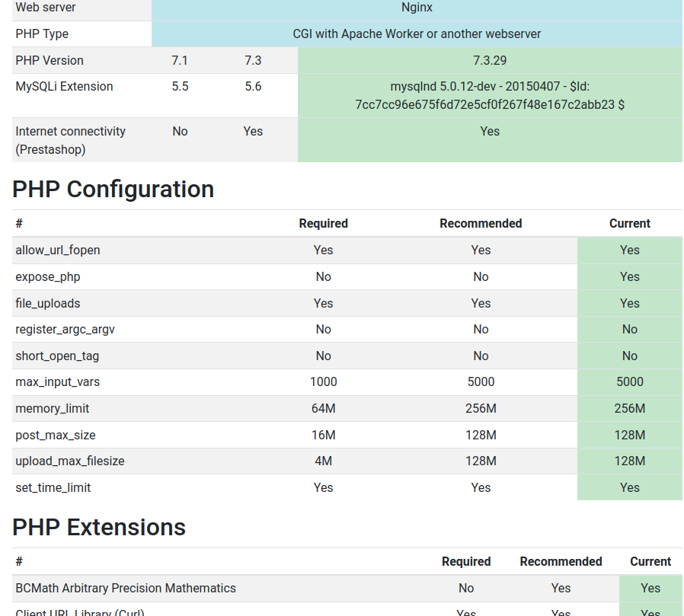Select BCMath Arbitrary Precision Mathematics row
Screen dimensions: 684x616
347,588
